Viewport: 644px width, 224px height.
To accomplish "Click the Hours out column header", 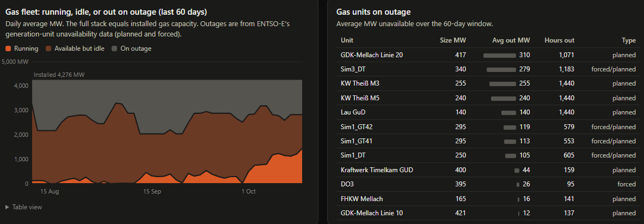I will click(560, 40).
